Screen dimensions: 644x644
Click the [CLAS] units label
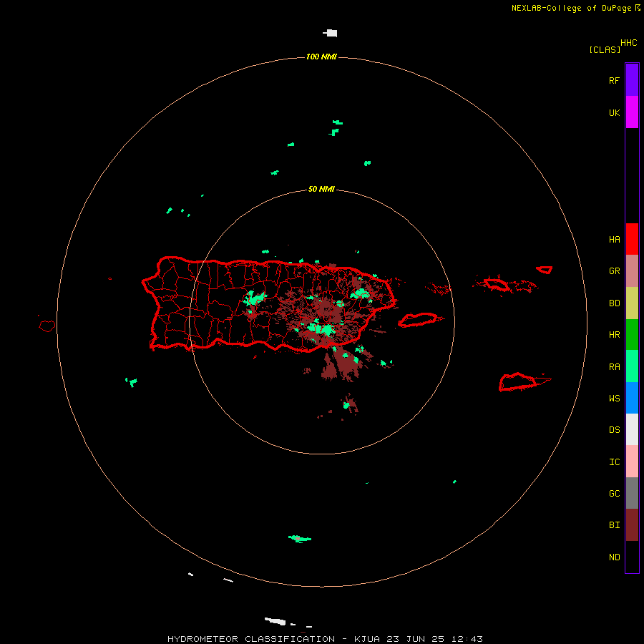(605, 49)
